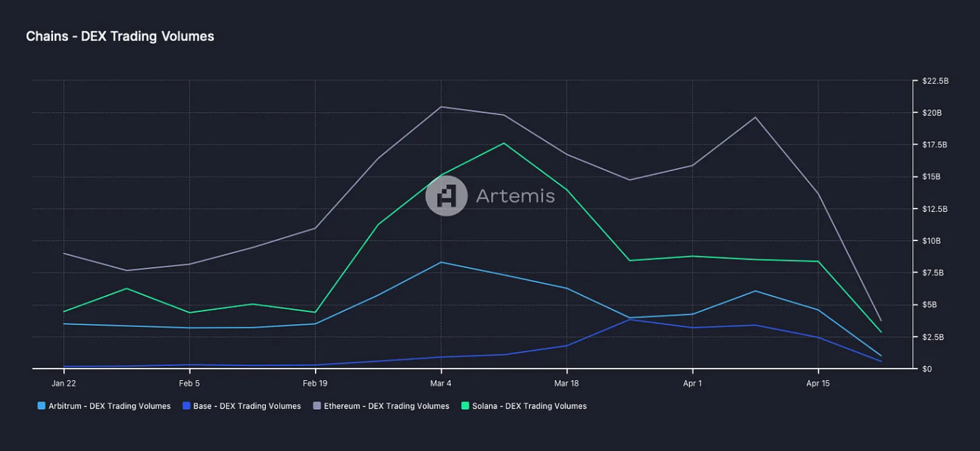Click the Ethereum gray legend color swatch

coord(316,406)
